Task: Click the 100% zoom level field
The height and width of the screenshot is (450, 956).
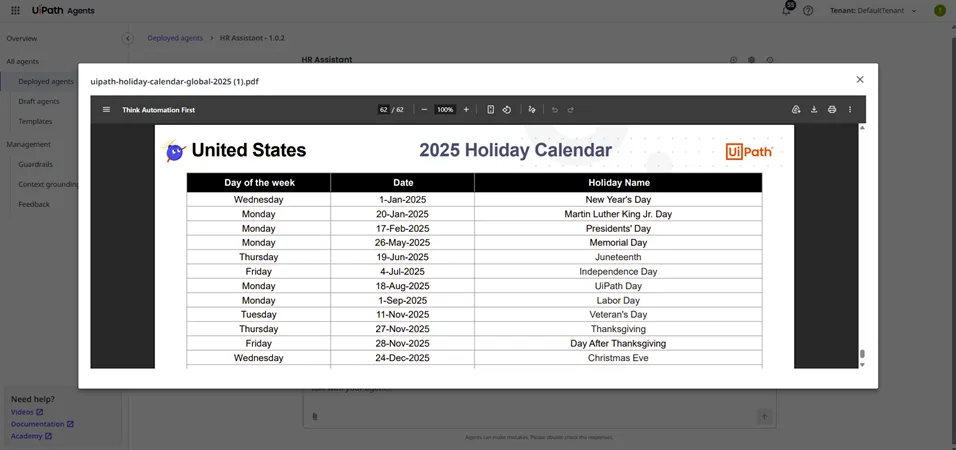Action: [445, 110]
